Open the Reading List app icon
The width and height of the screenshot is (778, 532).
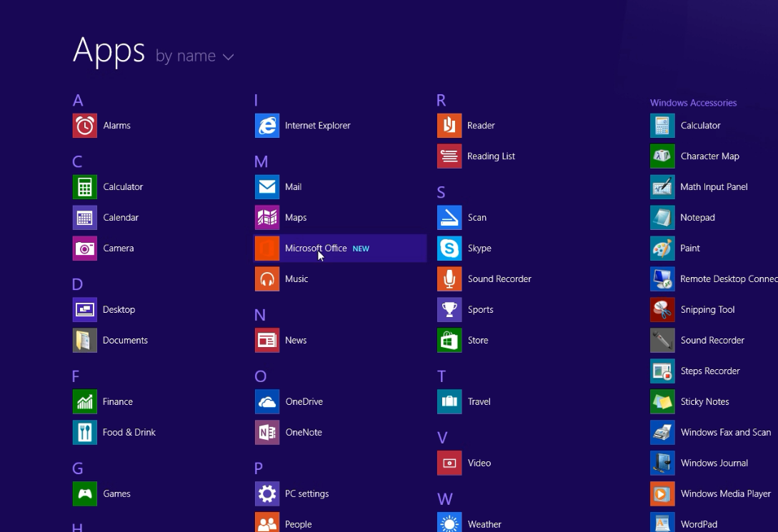[x=449, y=156]
